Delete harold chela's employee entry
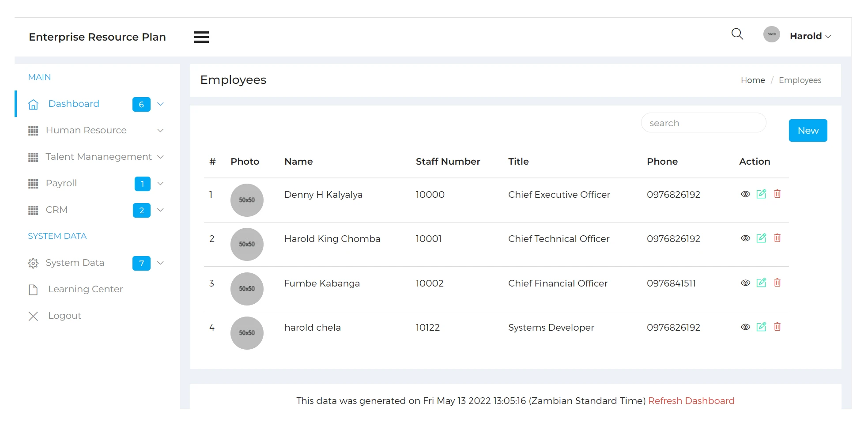This screenshot has height=430, width=868. [777, 327]
